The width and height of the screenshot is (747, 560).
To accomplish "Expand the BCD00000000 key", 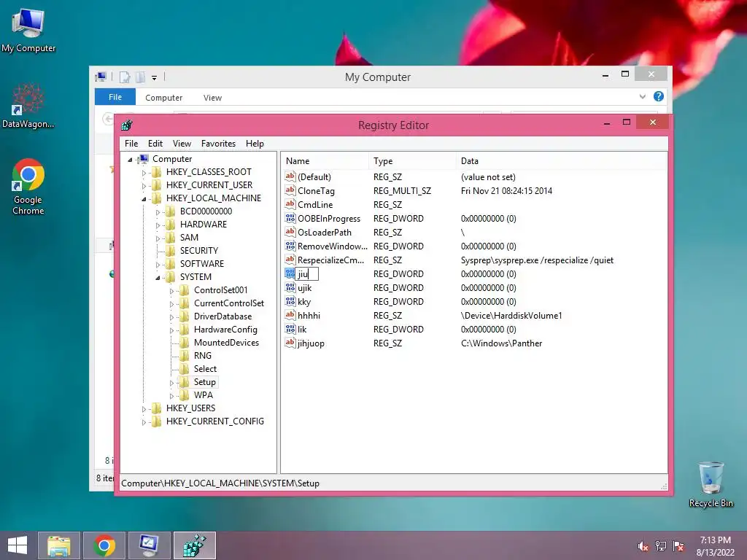I will tap(158, 212).
